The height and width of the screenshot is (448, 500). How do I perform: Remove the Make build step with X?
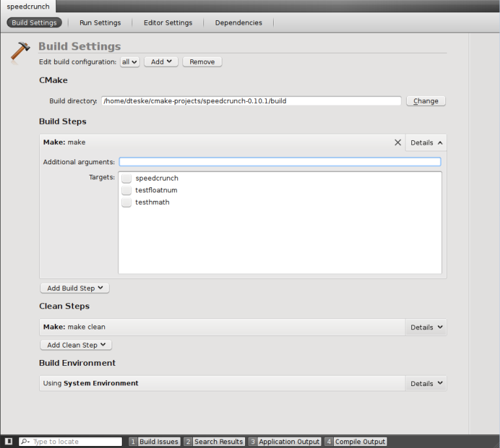point(398,143)
